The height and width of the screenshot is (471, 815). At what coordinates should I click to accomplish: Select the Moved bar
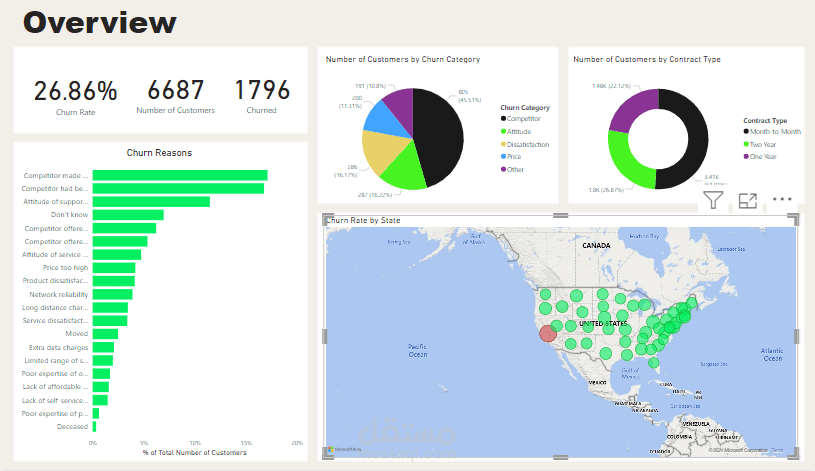click(x=106, y=334)
